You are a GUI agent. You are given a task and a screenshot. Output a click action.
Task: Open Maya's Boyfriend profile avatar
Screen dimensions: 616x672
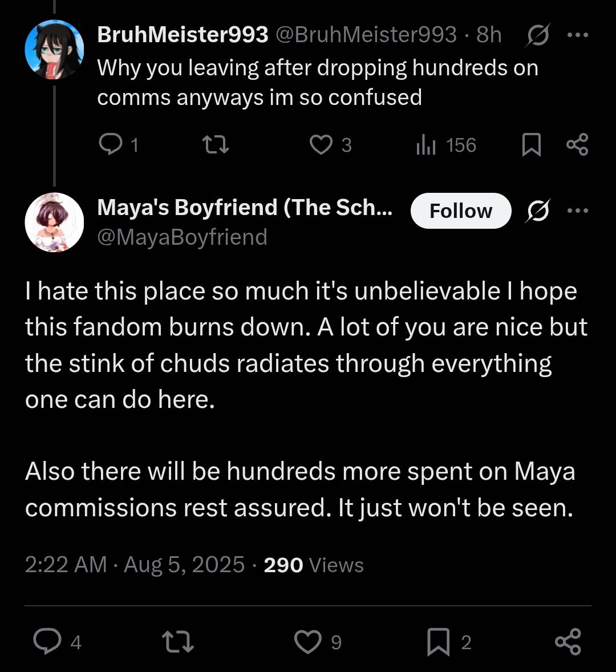54,222
